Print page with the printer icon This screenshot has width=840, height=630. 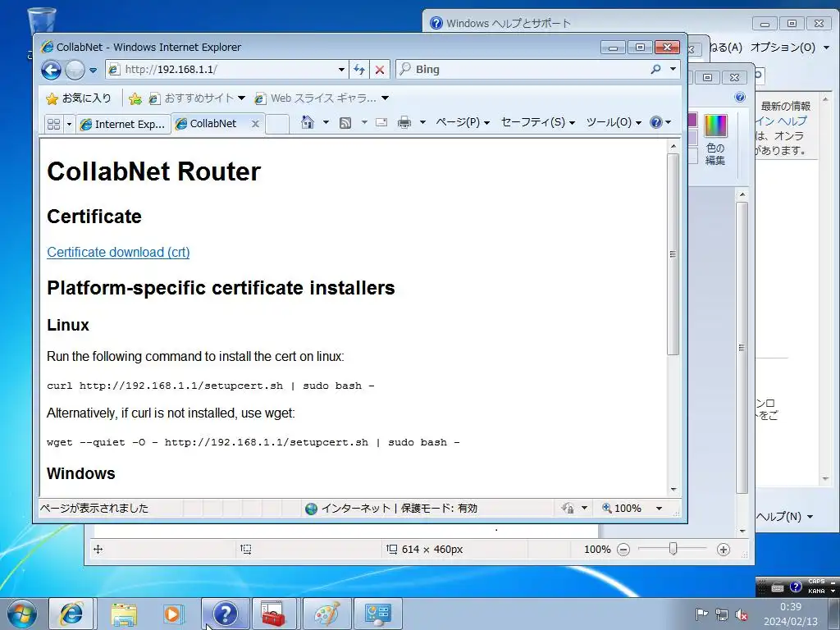coord(404,123)
